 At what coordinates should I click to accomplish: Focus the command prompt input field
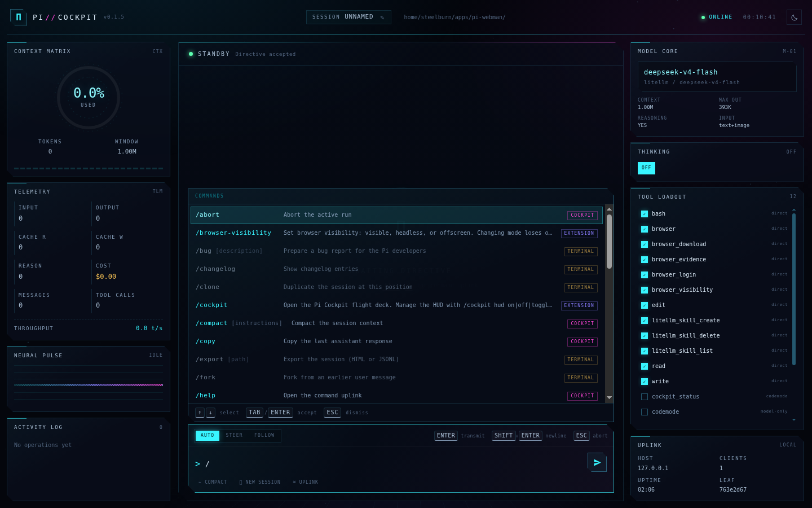tap(395, 464)
